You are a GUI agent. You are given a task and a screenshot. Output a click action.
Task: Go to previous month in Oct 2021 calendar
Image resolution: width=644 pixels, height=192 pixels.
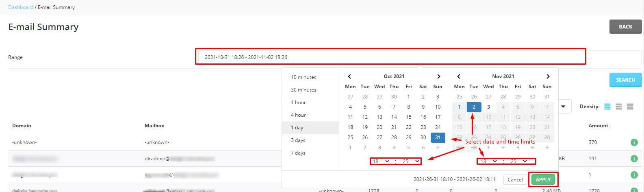pyautogui.click(x=349, y=76)
